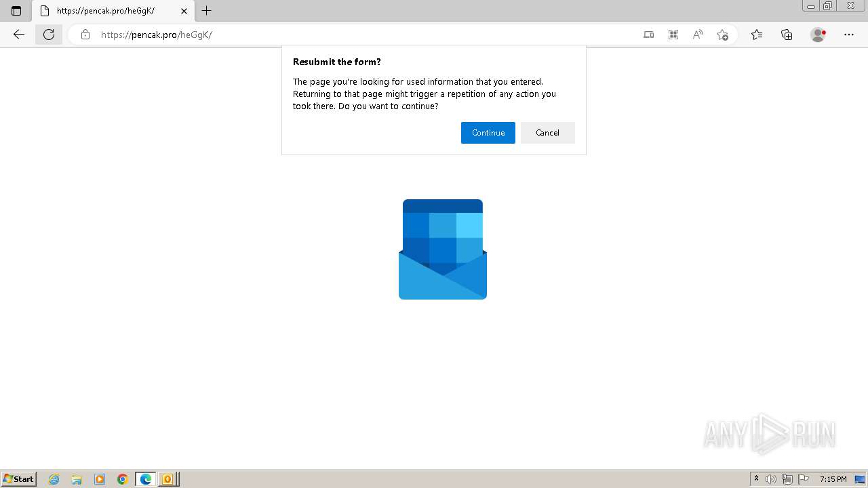Launch Google Chrome from taskbar
The width and height of the screenshot is (868, 488).
coord(123,479)
